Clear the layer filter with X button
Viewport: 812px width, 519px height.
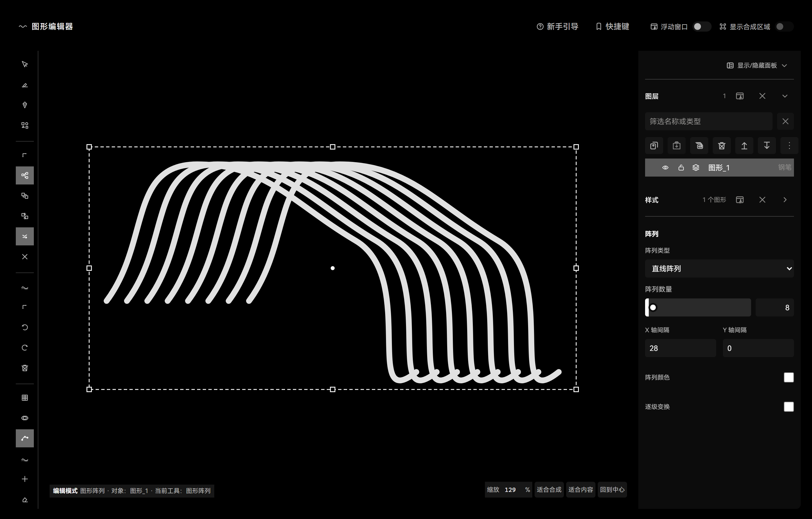point(785,121)
